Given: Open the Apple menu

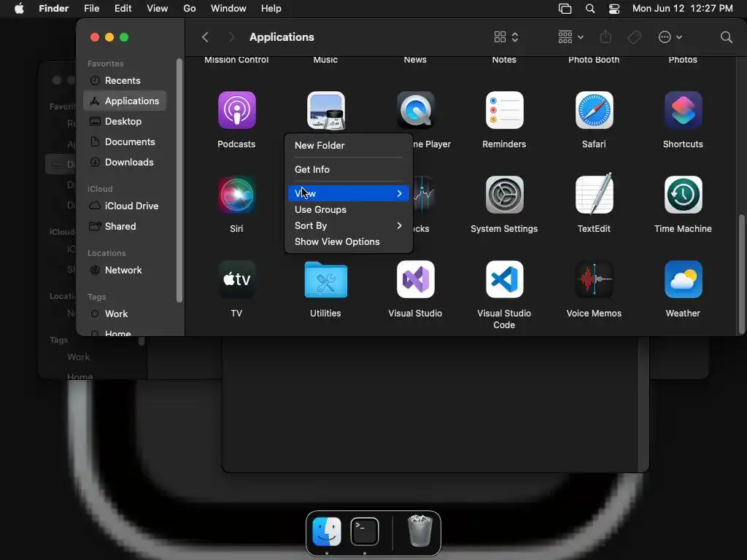Looking at the screenshot, I should pyautogui.click(x=19, y=9).
